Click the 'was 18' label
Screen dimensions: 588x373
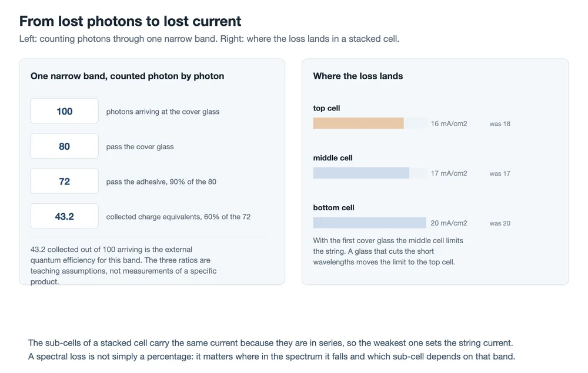500,124
